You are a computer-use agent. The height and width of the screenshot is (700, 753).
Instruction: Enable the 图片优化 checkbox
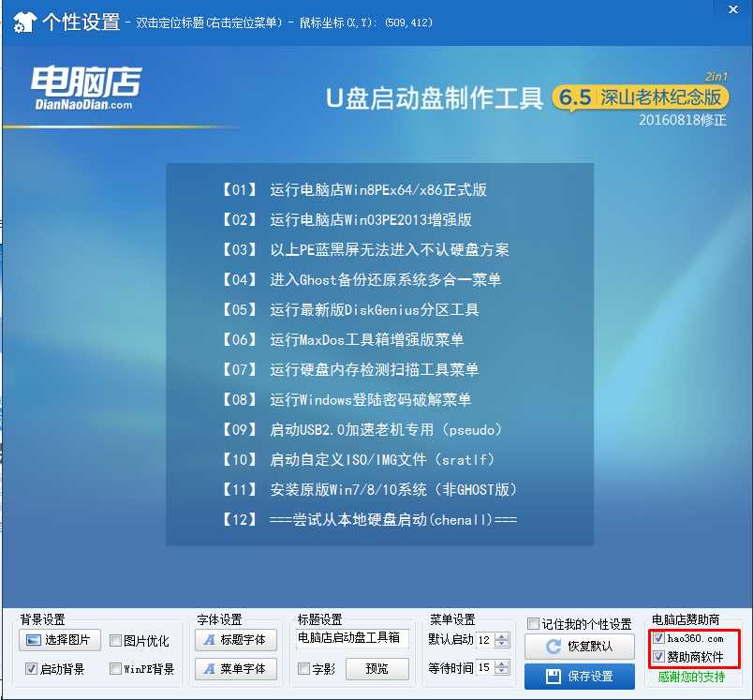pyautogui.click(x=114, y=642)
